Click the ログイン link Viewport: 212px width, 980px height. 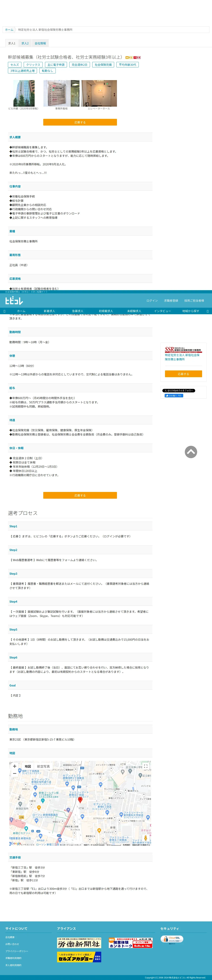click(152, 301)
